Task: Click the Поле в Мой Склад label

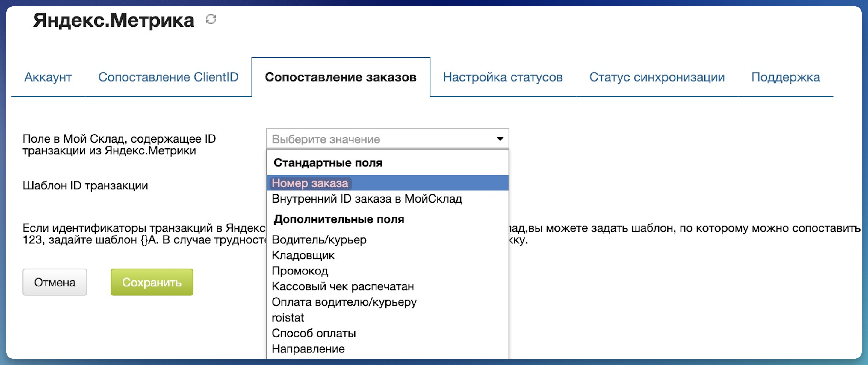Action: coord(119,144)
